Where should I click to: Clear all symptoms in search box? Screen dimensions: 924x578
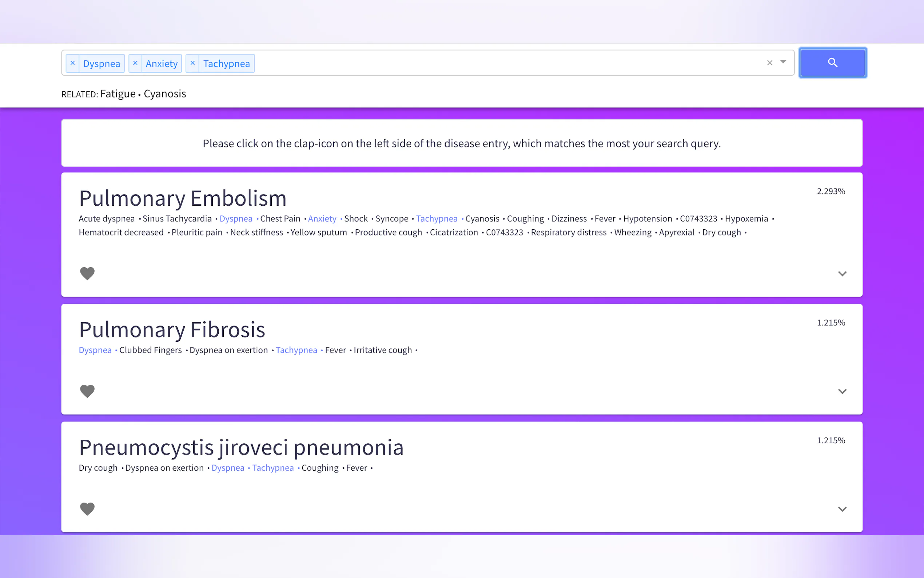pos(770,63)
